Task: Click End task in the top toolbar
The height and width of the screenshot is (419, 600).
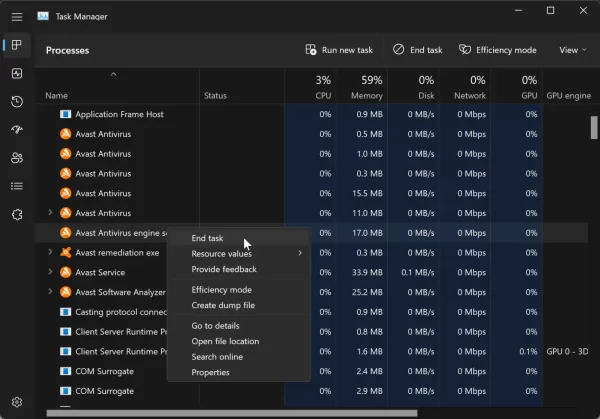Action: pos(417,50)
